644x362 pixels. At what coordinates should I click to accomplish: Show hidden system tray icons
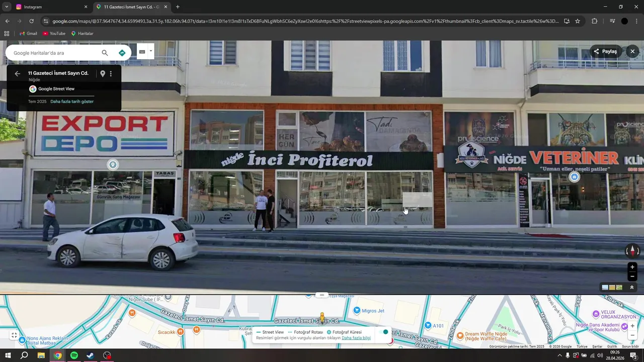pos(559,355)
